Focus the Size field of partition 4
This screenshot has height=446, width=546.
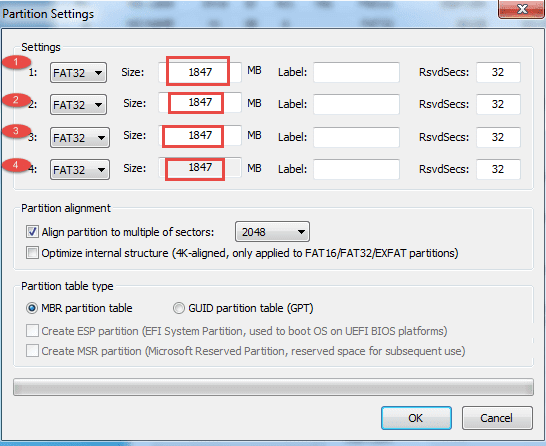click(x=200, y=167)
